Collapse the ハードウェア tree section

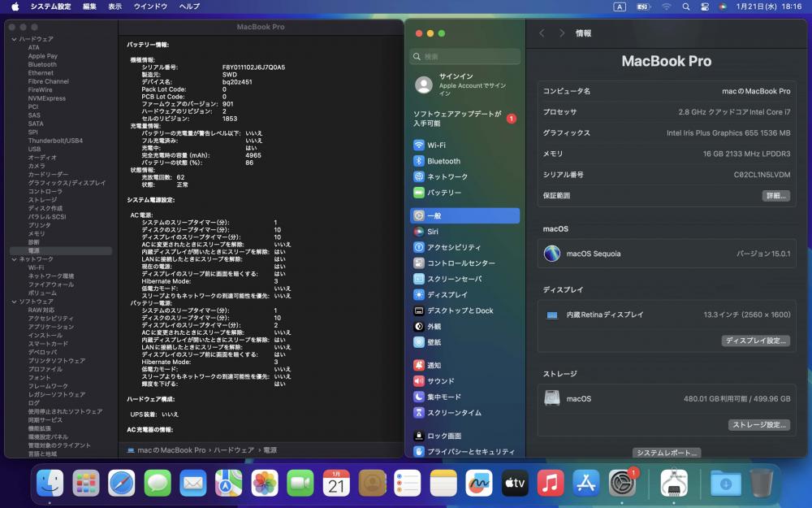[14, 39]
